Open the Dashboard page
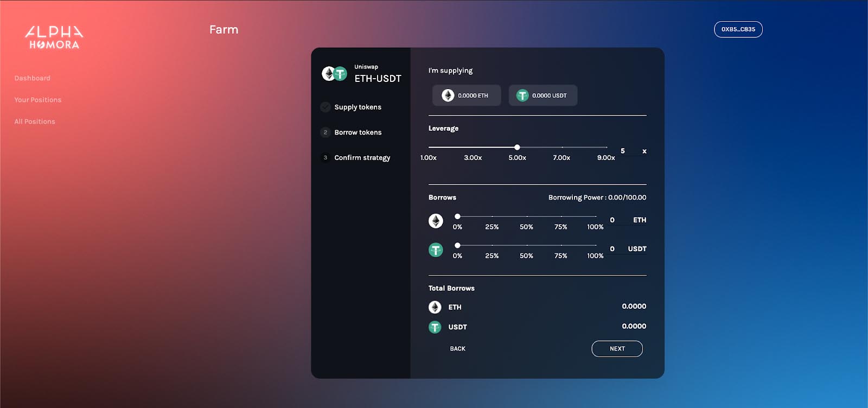Image resolution: width=868 pixels, height=408 pixels. tap(33, 78)
